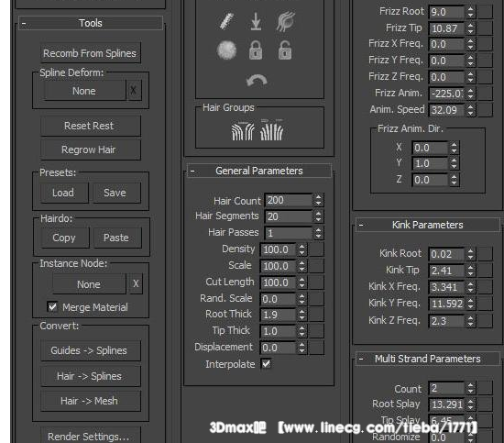The height and width of the screenshot is (443, 504).
Task: Click the Multi Strand Count spinner
Action: [470, 388]
